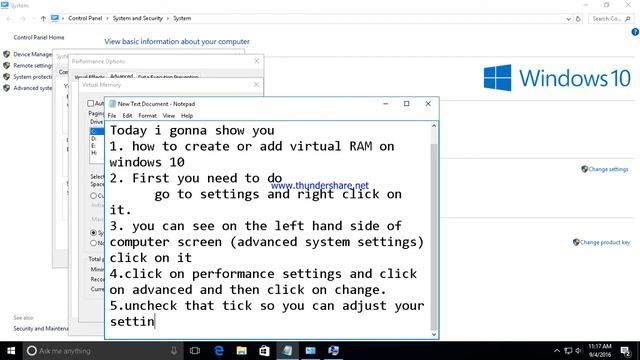The width and height of the screenshot is (640, 360).
Task: Click the Cortana microphone icon
Action: (174, 351)
